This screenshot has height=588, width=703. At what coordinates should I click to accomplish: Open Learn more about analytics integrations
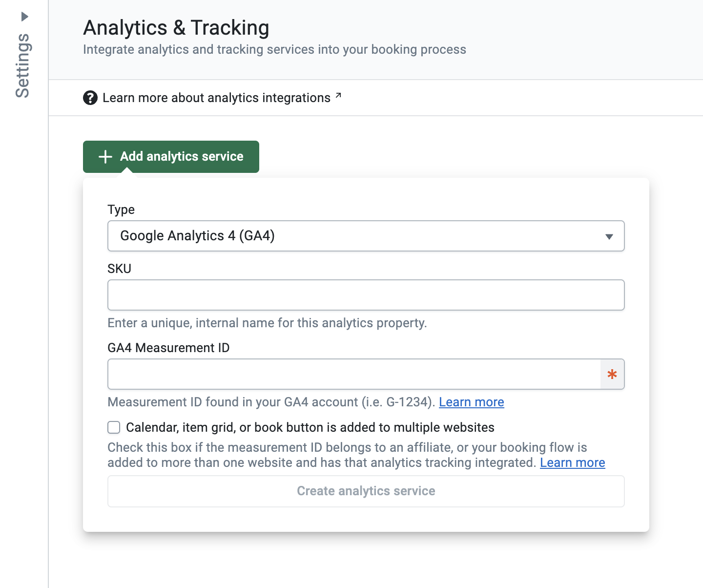tap(216, 98)
